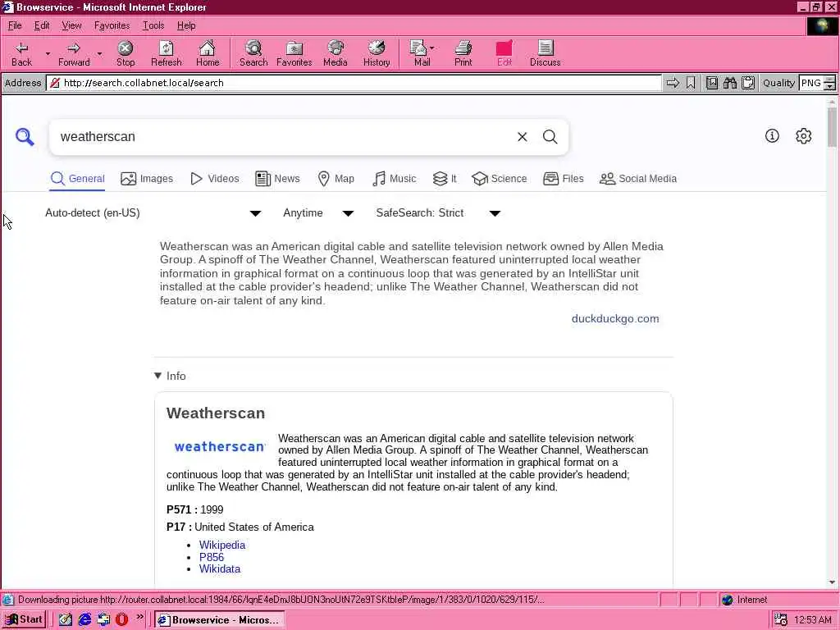Open the Discuss toolbar button
The width and height of the screenshot is (840, 630).
(x=545, y=53)
